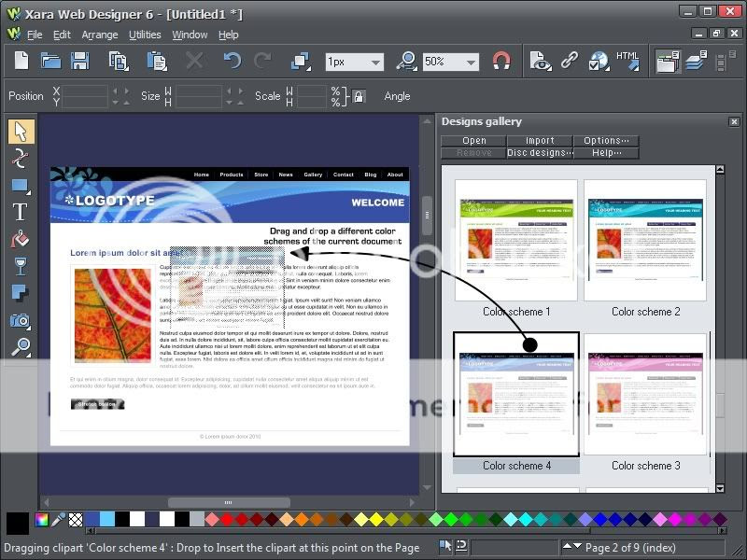Select the Zoom magnifier icon beside 50%
The width and height of the screenshot is (747, 560).
click(x=407, y=62)
